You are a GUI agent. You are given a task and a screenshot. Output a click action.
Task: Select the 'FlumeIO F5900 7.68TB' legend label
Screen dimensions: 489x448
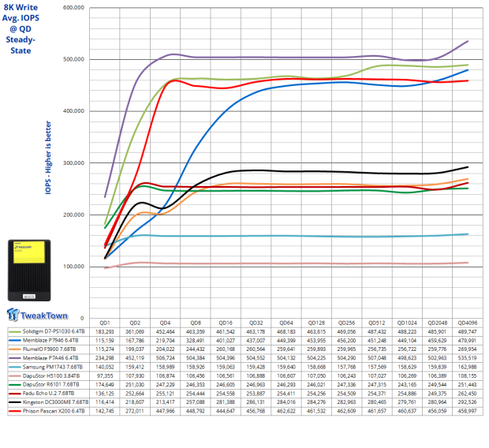[x=49, y=349]
